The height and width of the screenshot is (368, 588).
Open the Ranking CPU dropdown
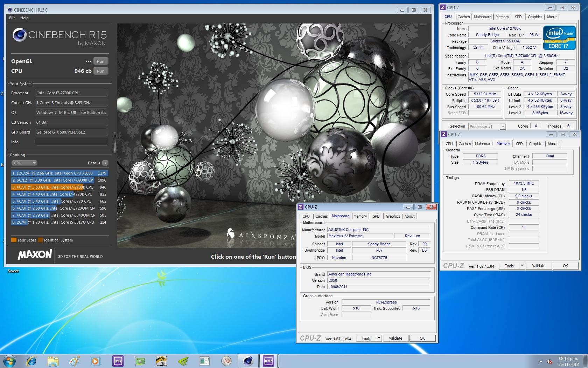[24, 163]
